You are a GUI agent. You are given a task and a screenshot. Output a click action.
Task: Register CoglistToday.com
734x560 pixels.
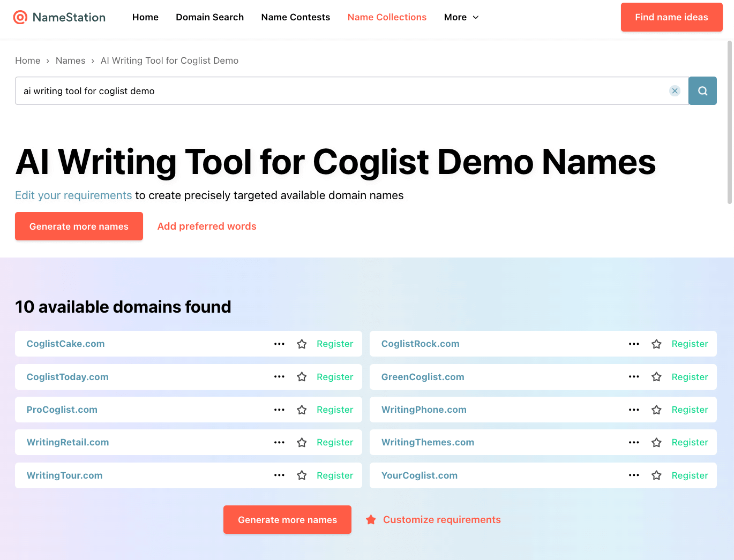click(335, 377)
